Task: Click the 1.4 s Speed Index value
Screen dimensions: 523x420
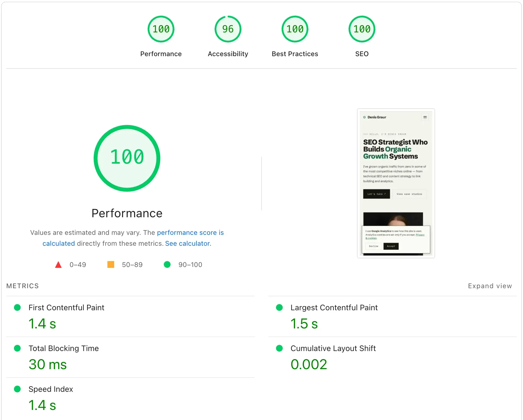Action: (42, 405)
